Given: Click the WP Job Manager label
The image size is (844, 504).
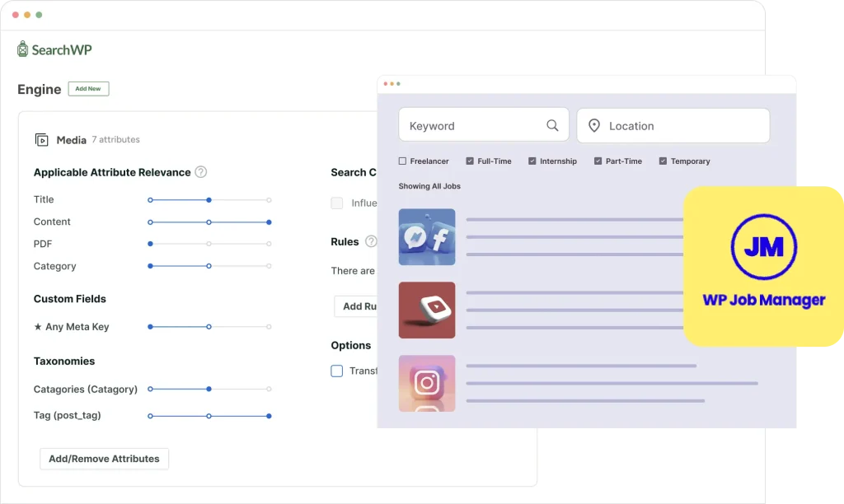Looking at the screenshot, I should pos(764,300).
